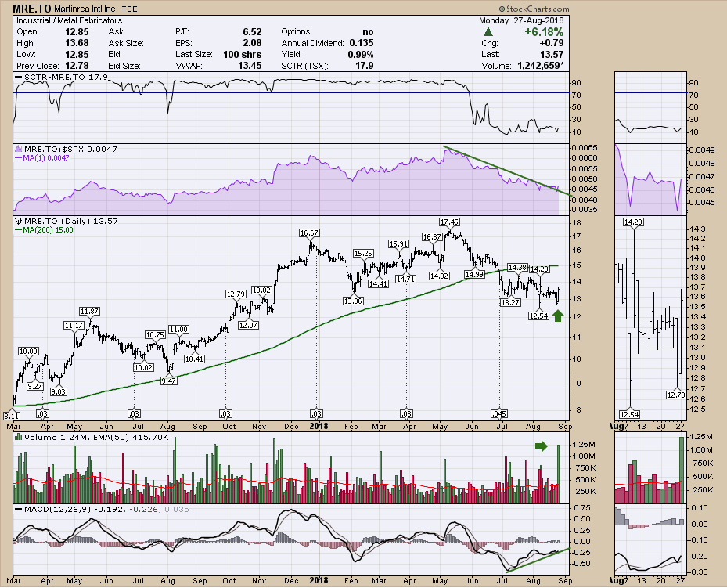Click the 11.17 price label

point(74,326)
